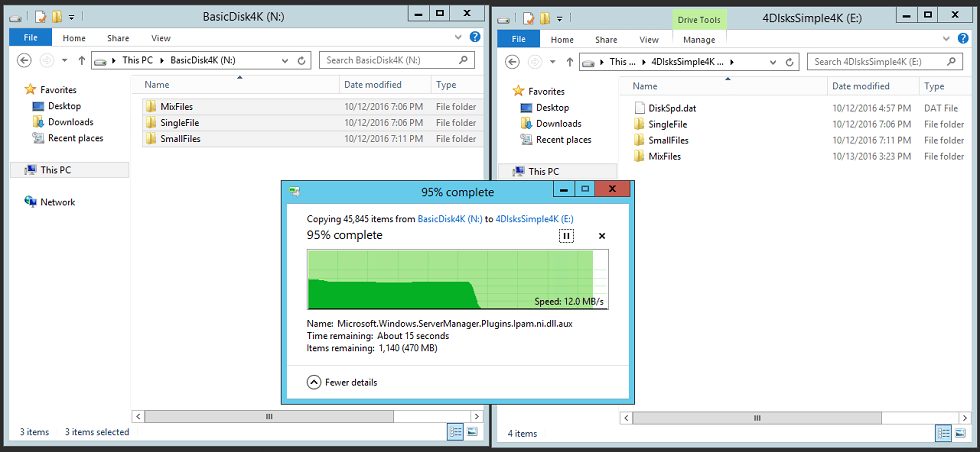The height and width of the screenshot is (452, 980).
Task: Click the 4DIsksSimple4K (E:) destination link
Action: coord(534,218)
